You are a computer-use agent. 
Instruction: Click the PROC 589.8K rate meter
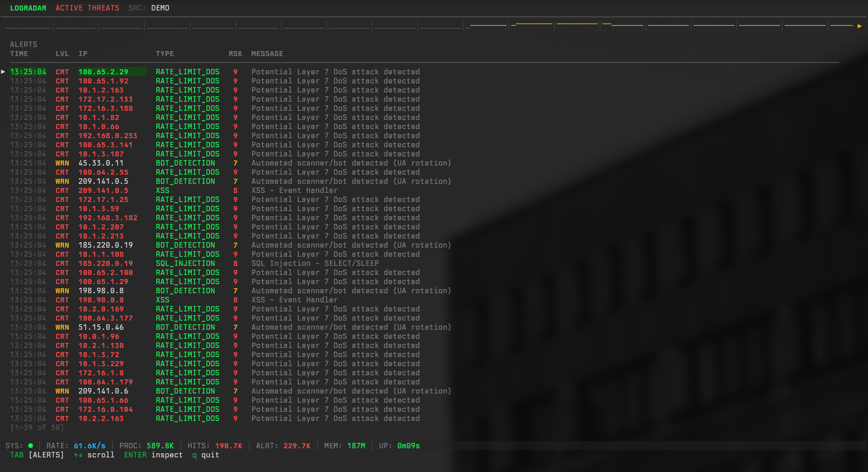148,446
